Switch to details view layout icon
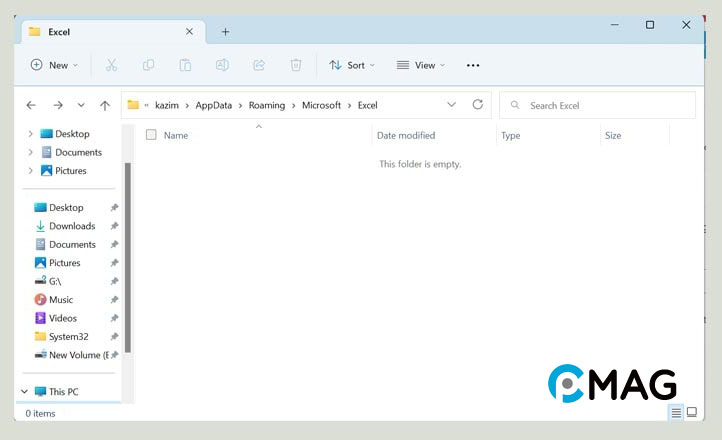Image resolution: width=722 pixels, height=440 pixels. click(676, 412)
